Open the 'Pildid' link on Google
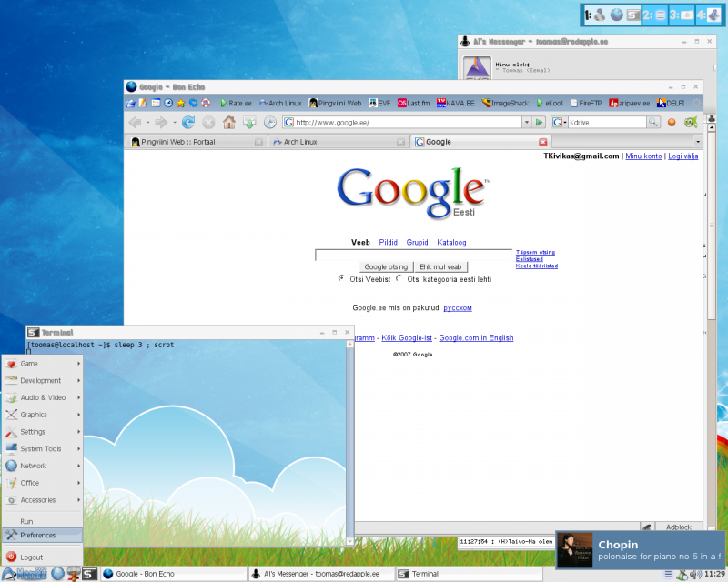 click(x=389, y=242)
